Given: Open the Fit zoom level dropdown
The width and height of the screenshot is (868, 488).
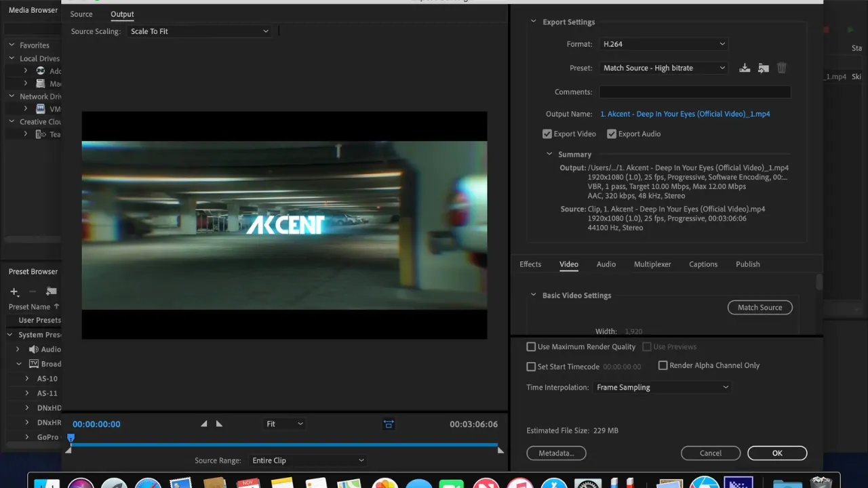Looking at the screenshot, I should click(x=284, y=424).
